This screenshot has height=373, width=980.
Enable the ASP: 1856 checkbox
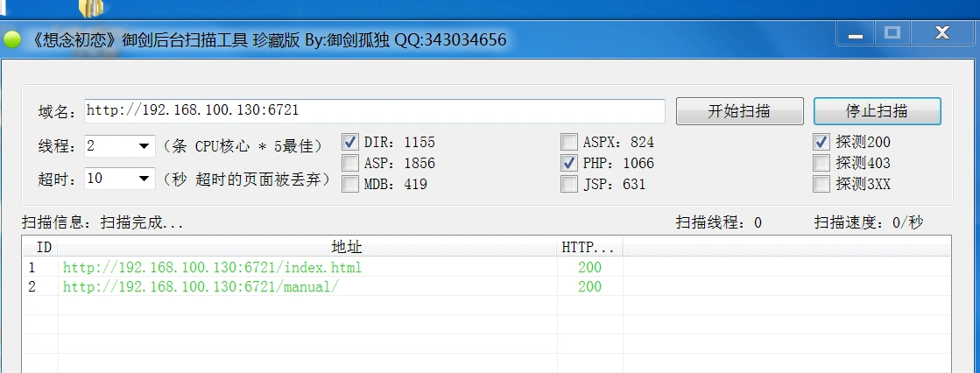tap(350, 163)
